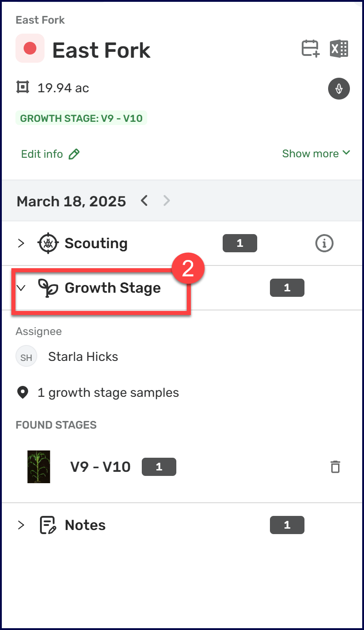This screenshot has height=630, width=364.
Task: Go to the next date
Action: point(167,200)
